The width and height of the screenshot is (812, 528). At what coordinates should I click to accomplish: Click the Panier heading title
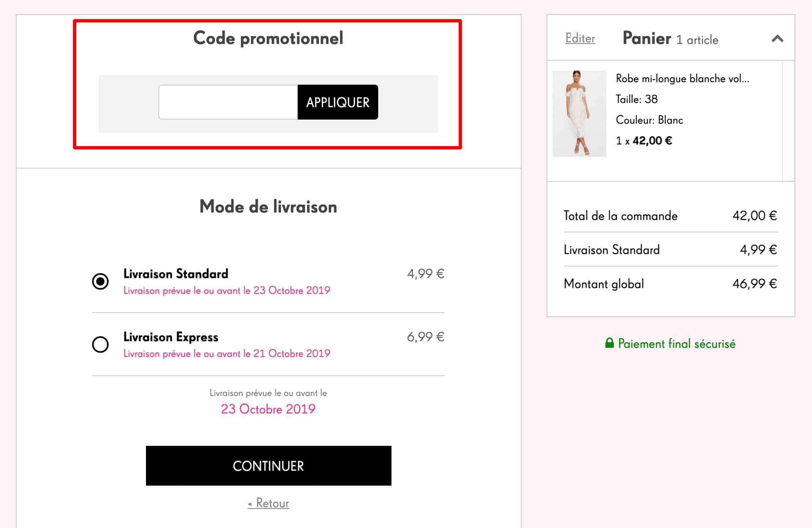click(x=647, y=38)
